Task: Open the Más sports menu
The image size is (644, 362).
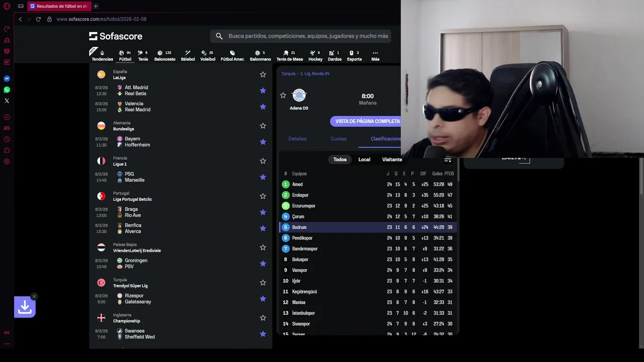Action: (x=375, y=55)
